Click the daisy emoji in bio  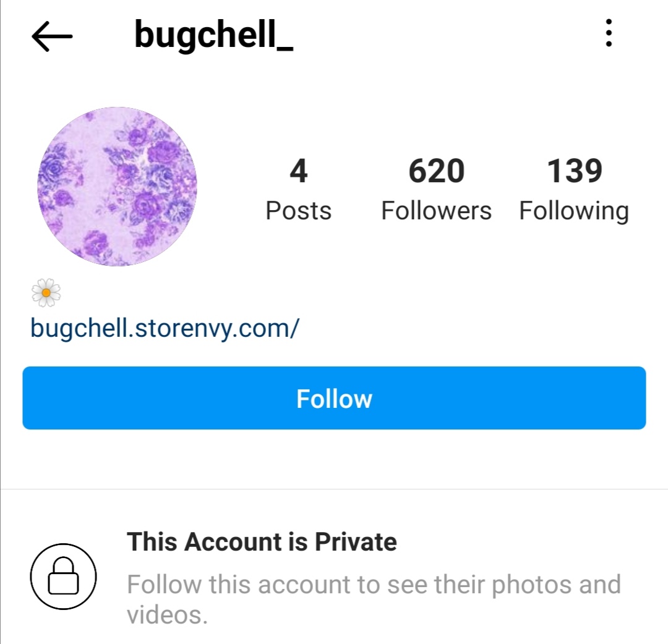pyautogui.click(x=46, y=293)
